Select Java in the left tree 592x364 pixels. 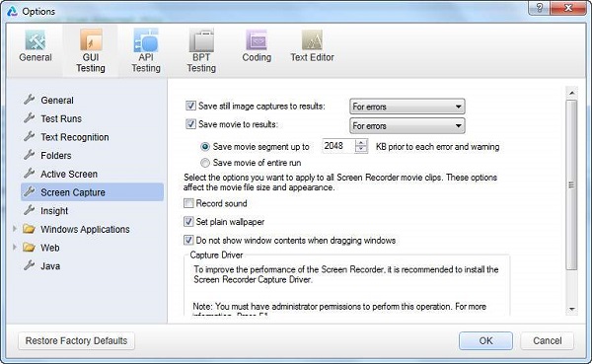tap(50, 266)
